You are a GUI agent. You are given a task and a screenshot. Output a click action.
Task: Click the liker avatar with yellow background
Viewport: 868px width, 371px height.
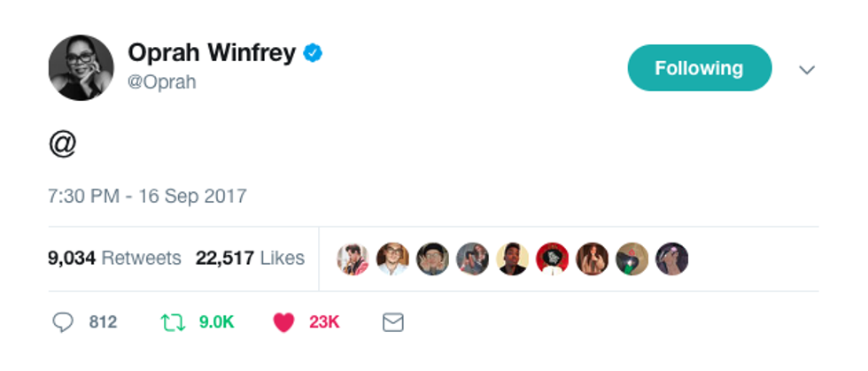point(513,259)
